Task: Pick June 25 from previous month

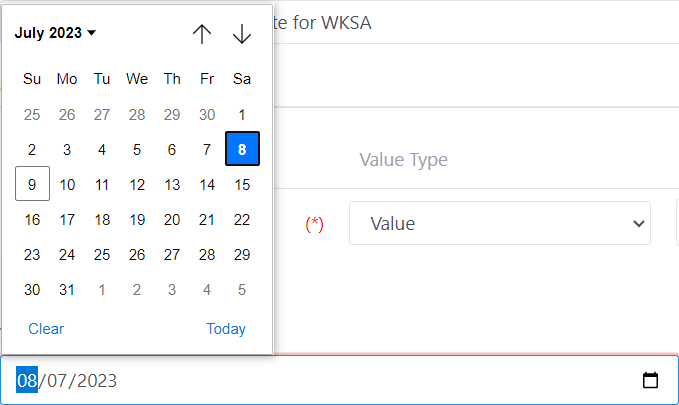Action: tap(32, 115)
